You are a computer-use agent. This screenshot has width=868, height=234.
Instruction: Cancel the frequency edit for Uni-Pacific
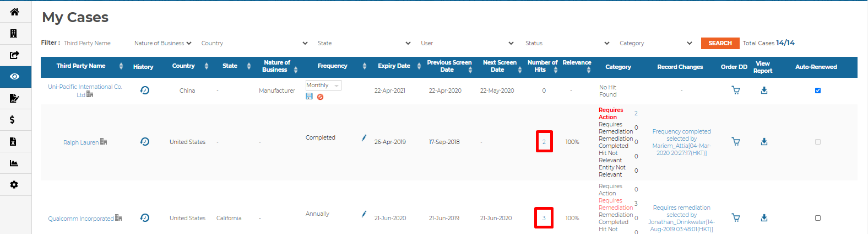click(x=320, y=97)
